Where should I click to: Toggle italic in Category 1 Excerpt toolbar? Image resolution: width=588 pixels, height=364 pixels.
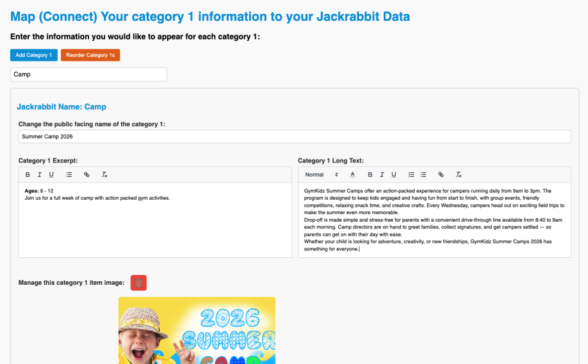[x=40, y=175]
